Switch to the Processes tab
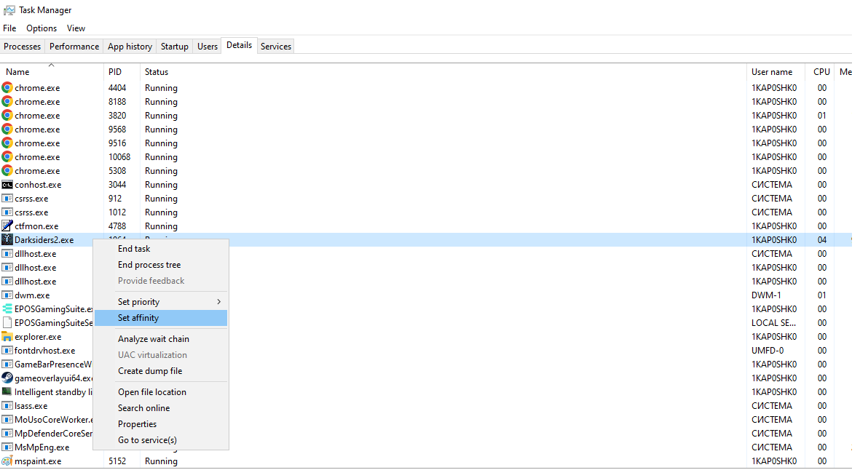The width and height of the screenshot is (868, 470). (x=22, y=47)
